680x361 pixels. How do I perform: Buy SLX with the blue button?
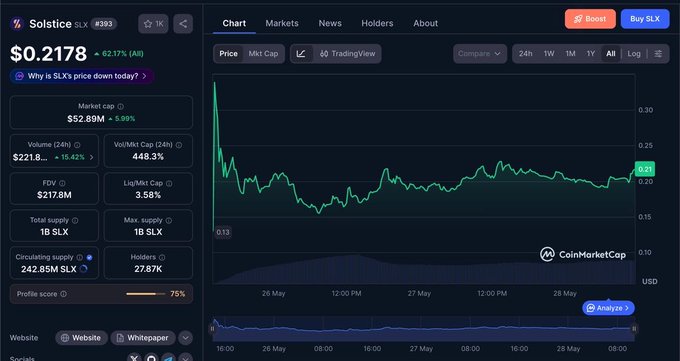645,19
